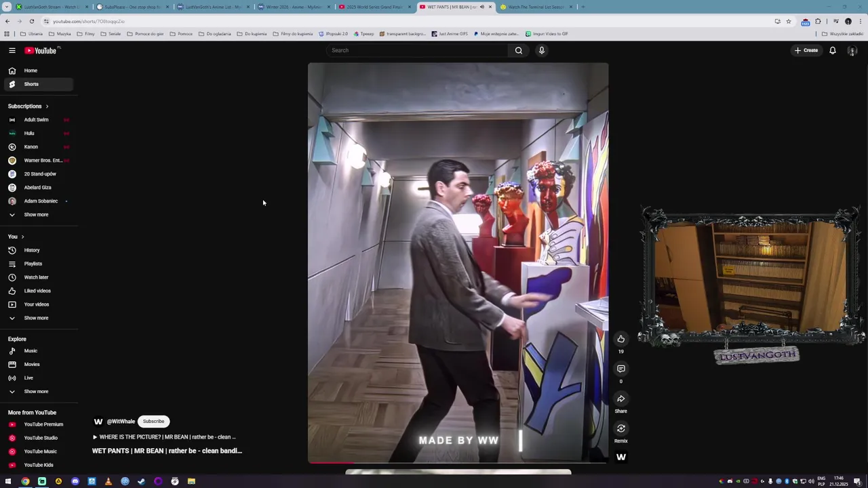The width and height of the screenshot is (868, 488).
Task: Open YouTube notifications bell
Action: click(x=833, y=50)
